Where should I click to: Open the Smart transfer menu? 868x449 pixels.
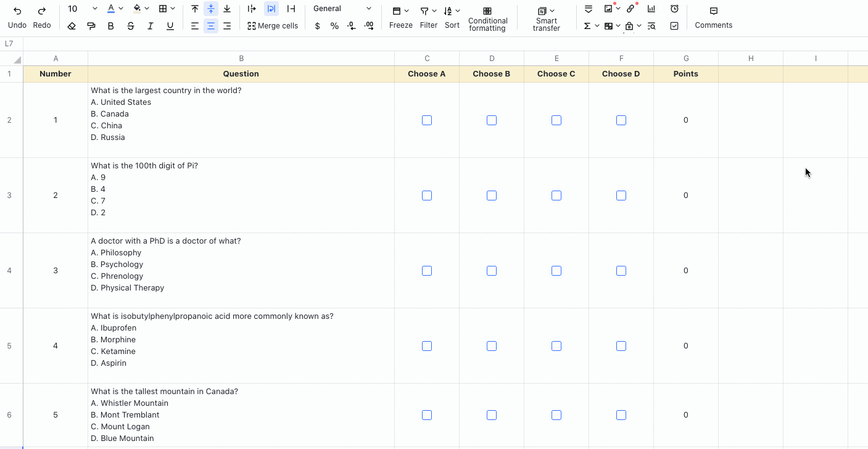(545, 17)
